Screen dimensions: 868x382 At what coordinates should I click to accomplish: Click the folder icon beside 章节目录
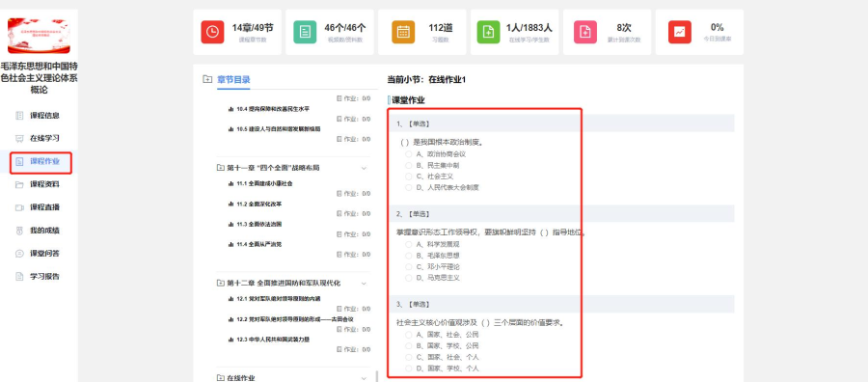pyautogui.click(x=207, y=79)
